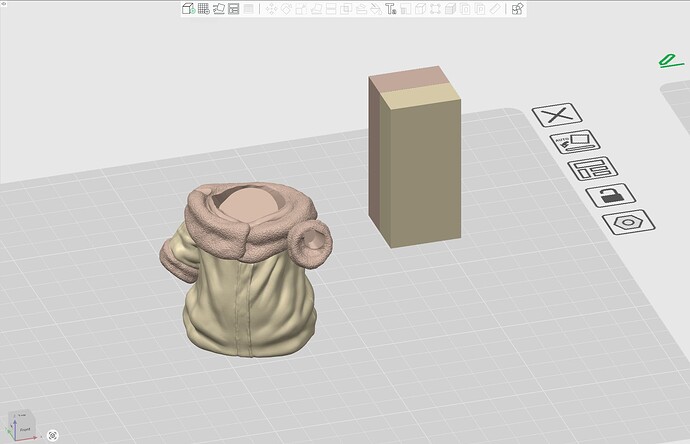The height and width of the screenshot is (444, 690).
Task: Open the hex nut settings tile
Action: (629, 222)
